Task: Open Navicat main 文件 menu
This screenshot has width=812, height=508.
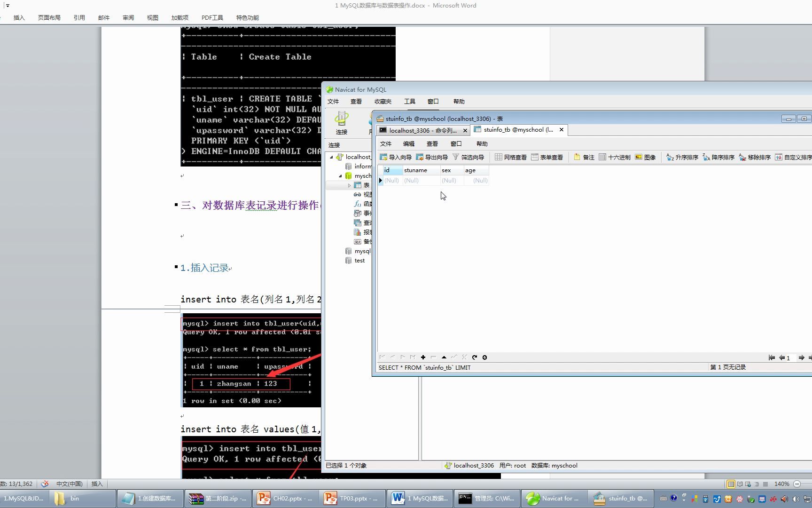Action: tap(333, 102)
